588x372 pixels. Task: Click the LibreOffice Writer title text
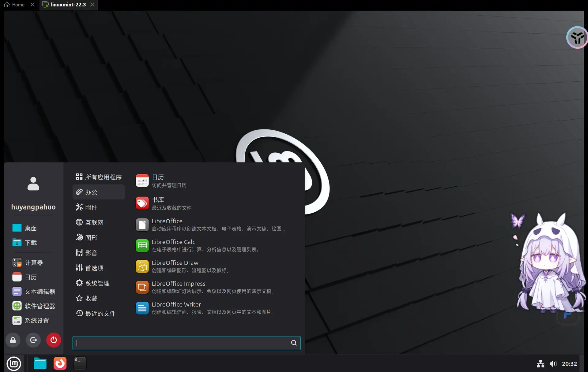coord(176,304)
